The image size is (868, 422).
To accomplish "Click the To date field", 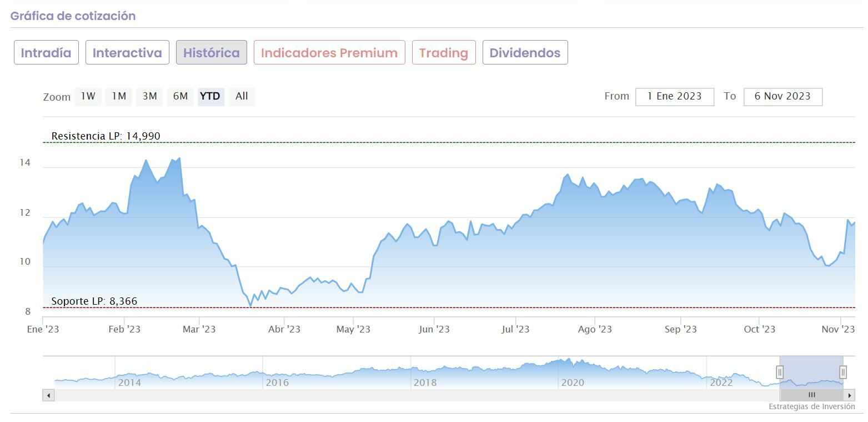I will [x=782, y=96].
